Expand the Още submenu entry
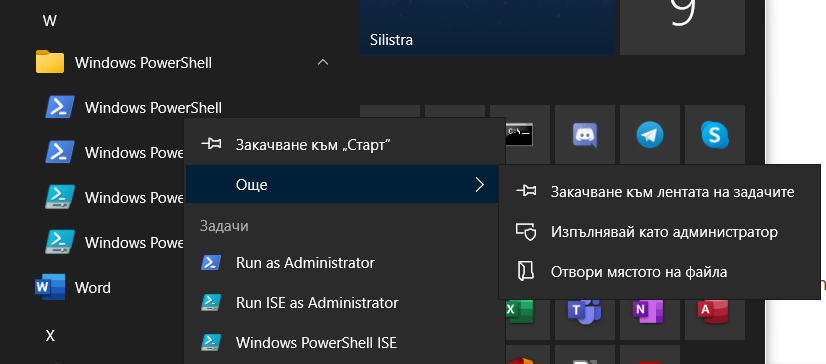The image size is (826, 364). (x=342, y=184)
